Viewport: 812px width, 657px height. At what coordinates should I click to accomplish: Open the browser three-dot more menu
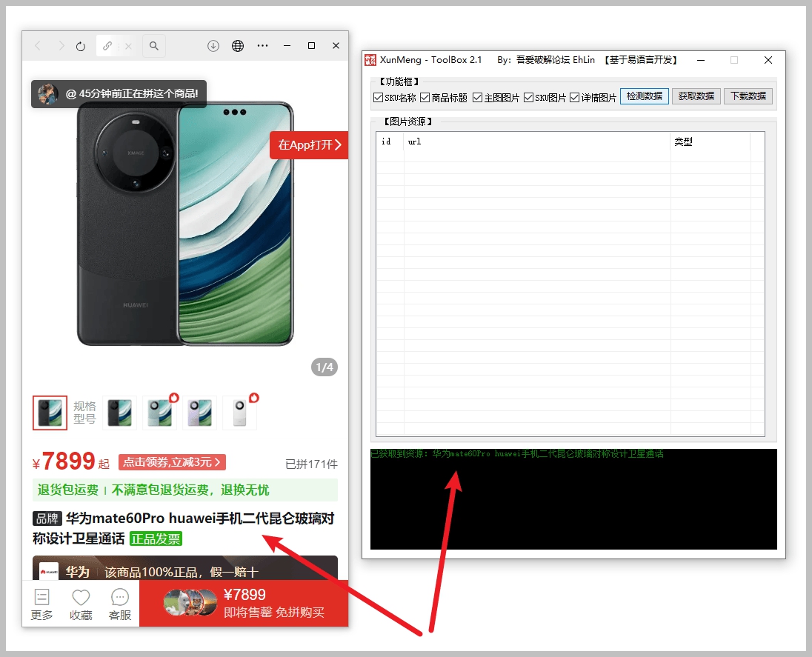tap(262, 46)
